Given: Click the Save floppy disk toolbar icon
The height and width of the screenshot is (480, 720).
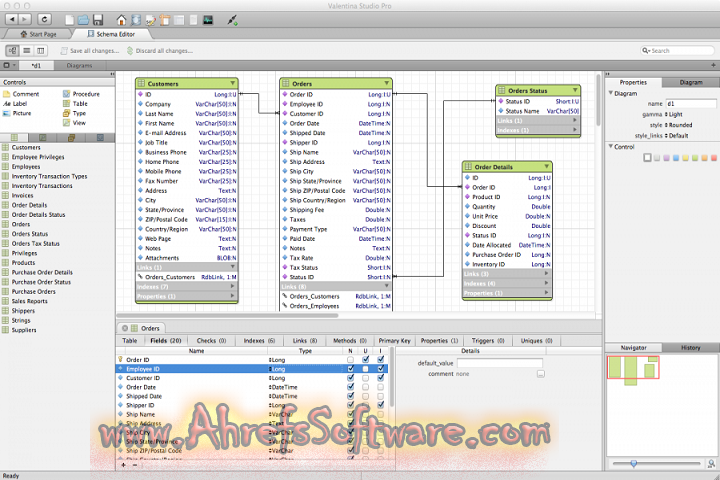Looking at the screenshot, I should click(x=96, y=19).
